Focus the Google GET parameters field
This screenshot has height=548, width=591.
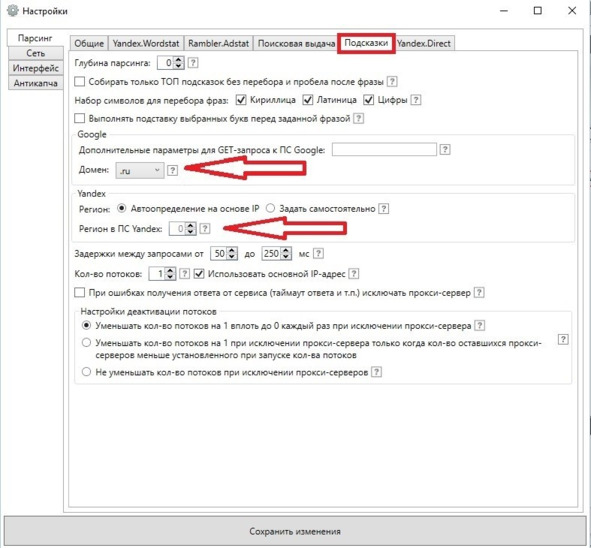[x=384, y=150]
